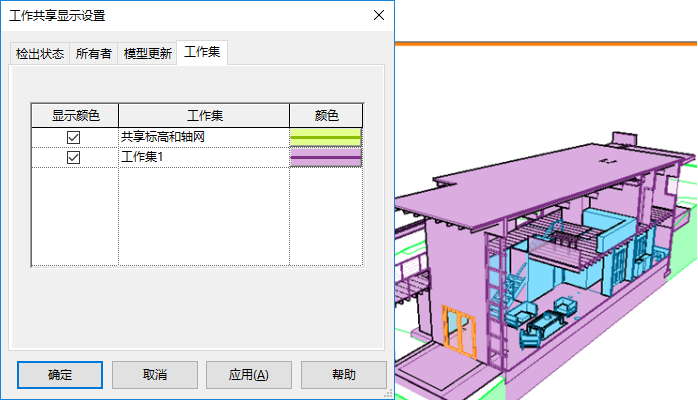Select the 共享标高和轴网 workset row name

163,137
